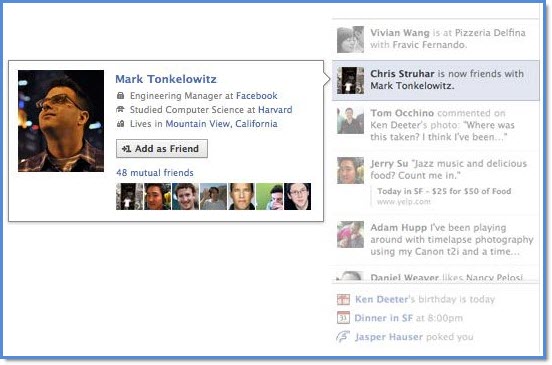Click the +1 icon on Add as Friend
Viewport: 552px width, 365px height.
click(126, 149)
